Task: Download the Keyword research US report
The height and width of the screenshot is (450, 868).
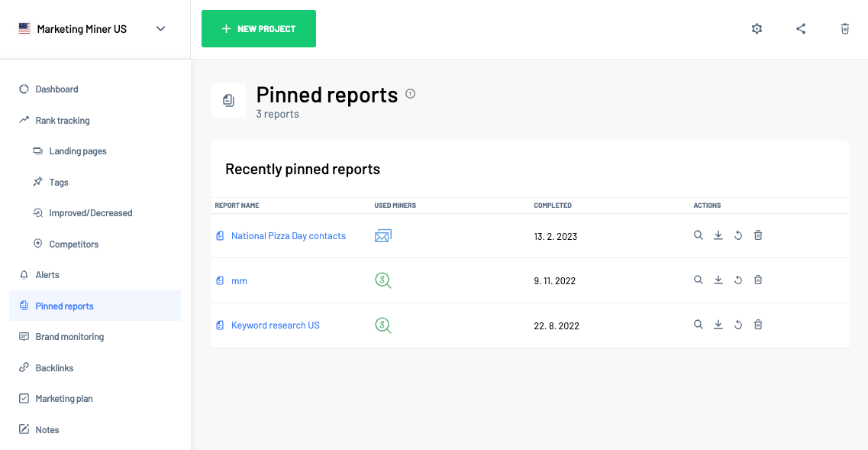Action: (x=718, y=324)
